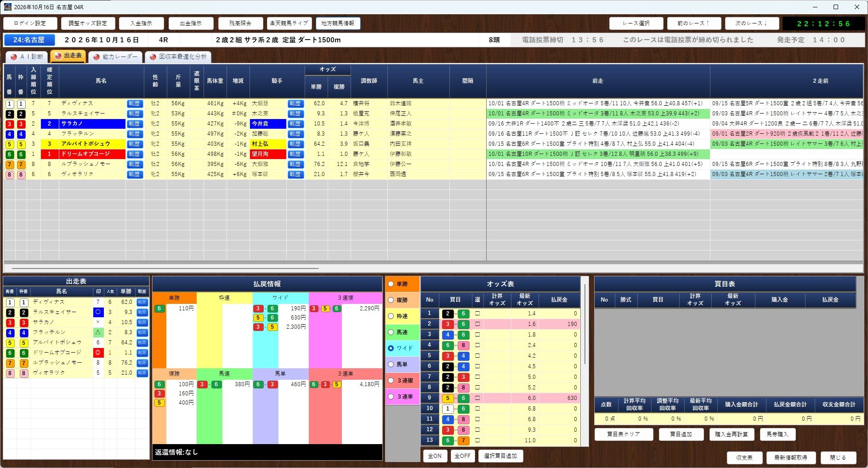Click the 全ON button

(x=435, y=456)
